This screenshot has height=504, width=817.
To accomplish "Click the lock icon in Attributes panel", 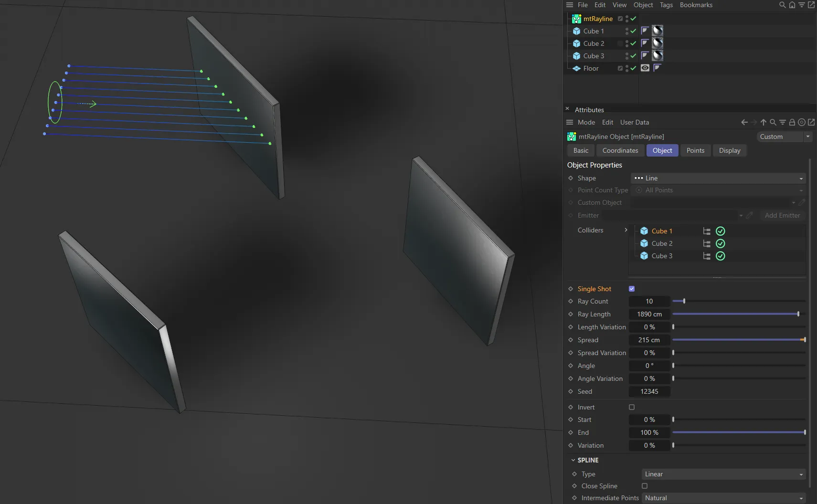I will [x=792, y=122].
